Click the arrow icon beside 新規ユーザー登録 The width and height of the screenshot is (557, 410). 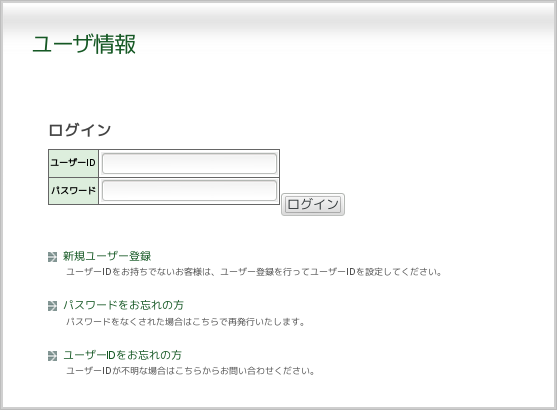click(x=52, y=257)
